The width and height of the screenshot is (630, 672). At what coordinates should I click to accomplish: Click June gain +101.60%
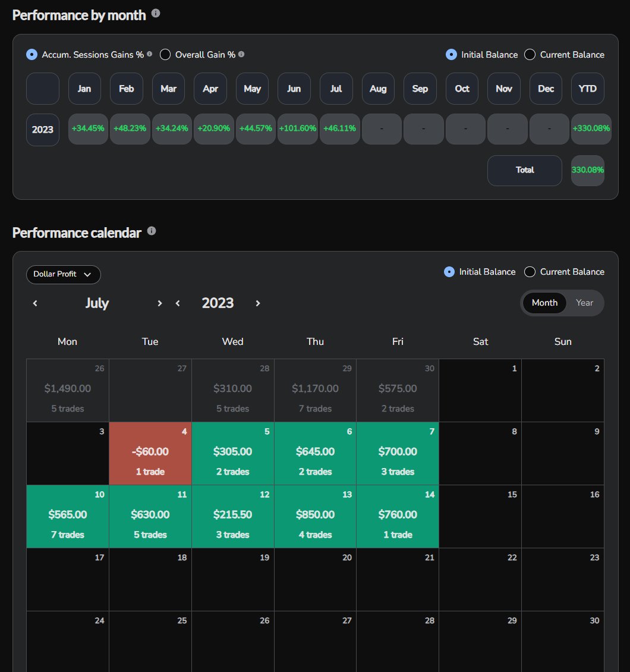click(x=298, y=128)
